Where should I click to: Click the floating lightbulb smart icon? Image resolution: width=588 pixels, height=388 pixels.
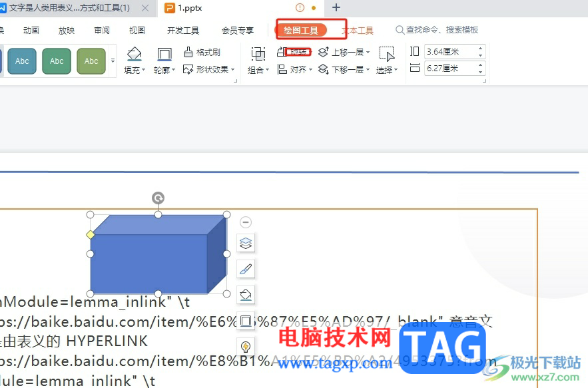click(246, 347)
